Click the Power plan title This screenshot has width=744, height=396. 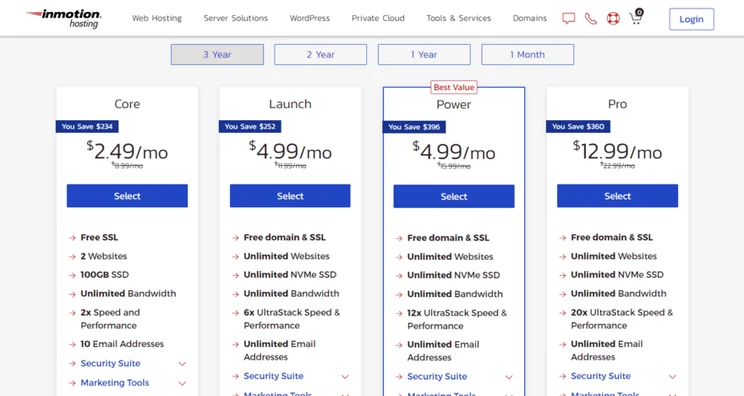coord(454,104)
